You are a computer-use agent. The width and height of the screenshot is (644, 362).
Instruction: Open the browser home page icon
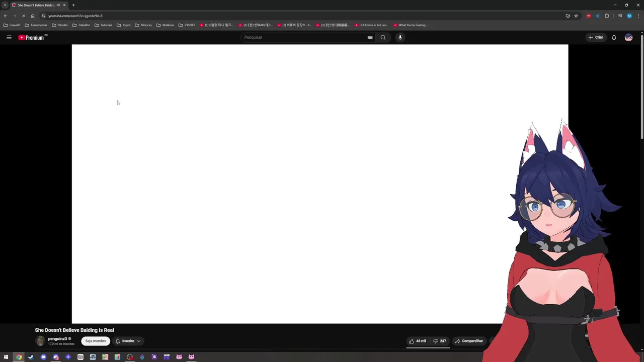pos(33,16)
